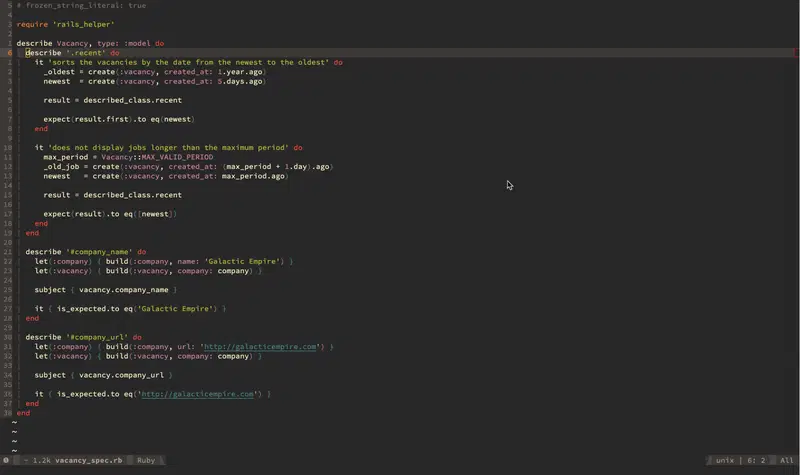Click subject vacancy.company_name line

tap(106, 290)
